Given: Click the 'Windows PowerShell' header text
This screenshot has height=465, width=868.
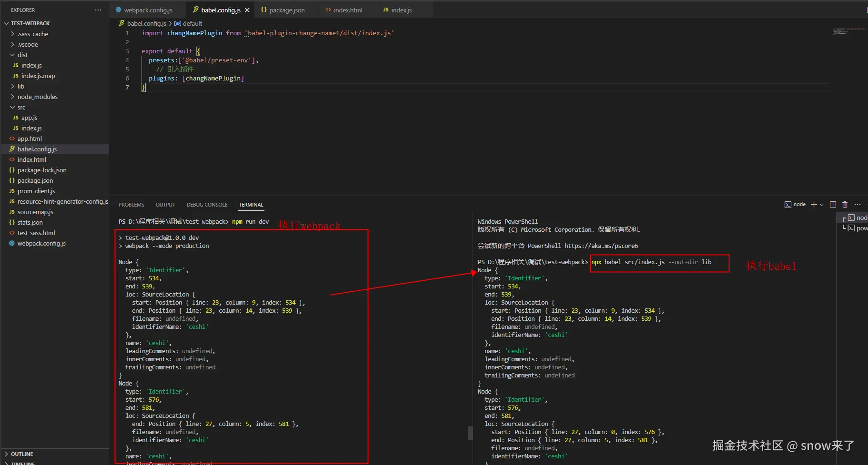Looking at the screenshot, I should (x=508, y=222).
